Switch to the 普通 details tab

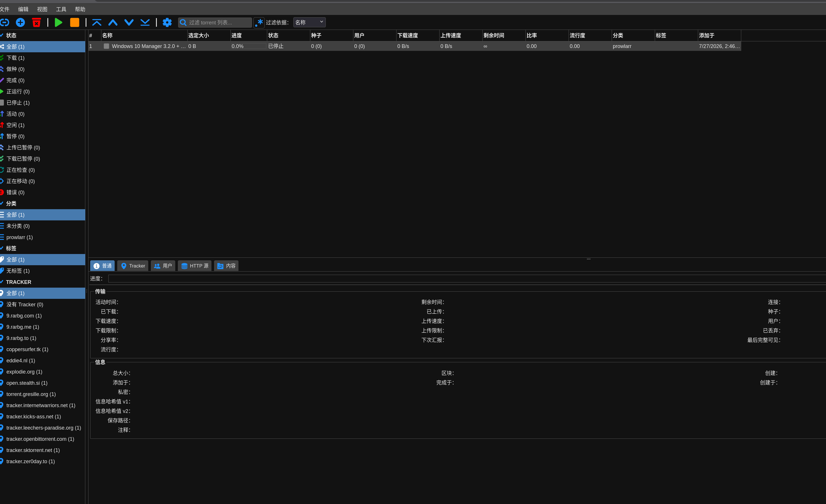[103, 266]
